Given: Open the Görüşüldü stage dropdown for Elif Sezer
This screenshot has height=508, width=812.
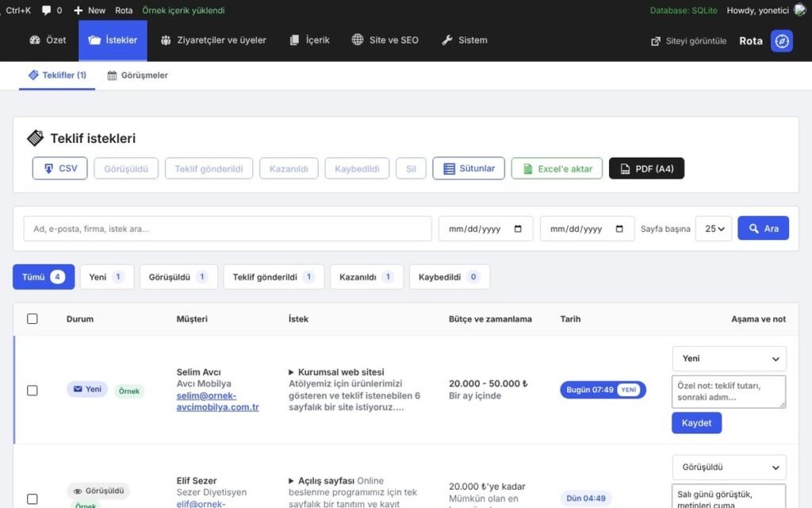Looking at the screenshot, I should click(x=730, y=467).
